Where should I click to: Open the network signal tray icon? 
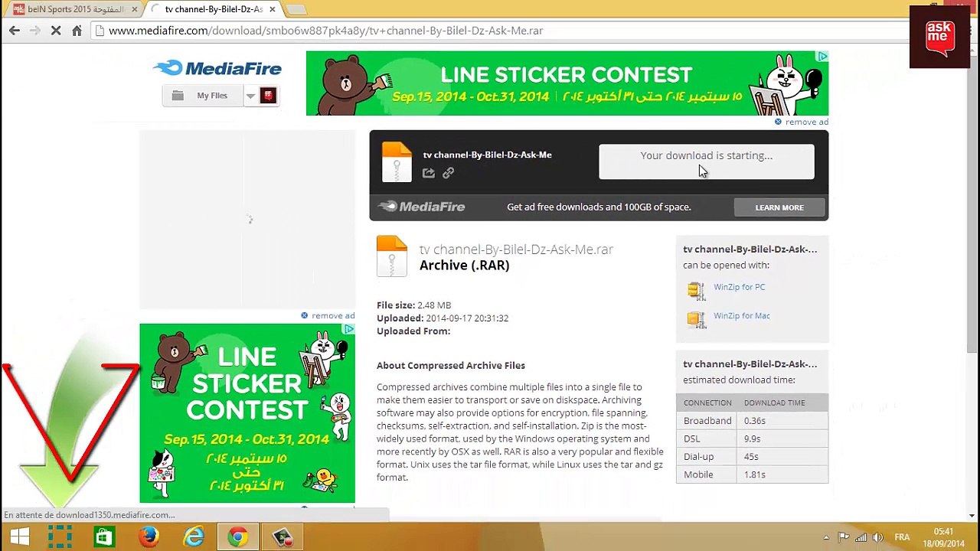[x=861, y=537]
